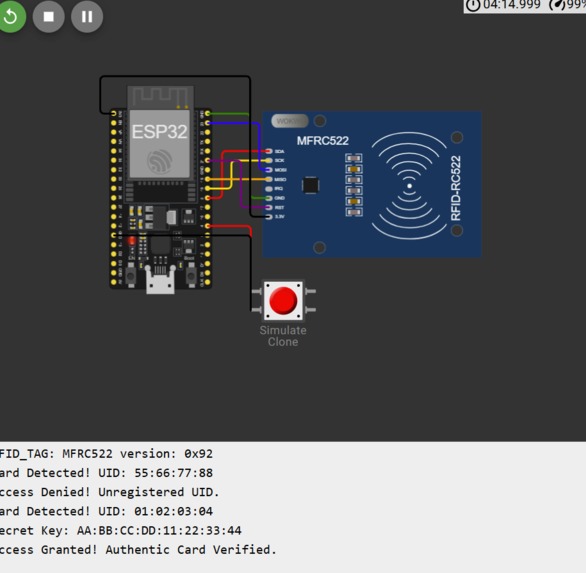The width and height of the screenshot is (586, 573).
Task: Select the 'UID: 01:02:03:04' serial line
Action: pyautogui.click(x=107, y=511)
